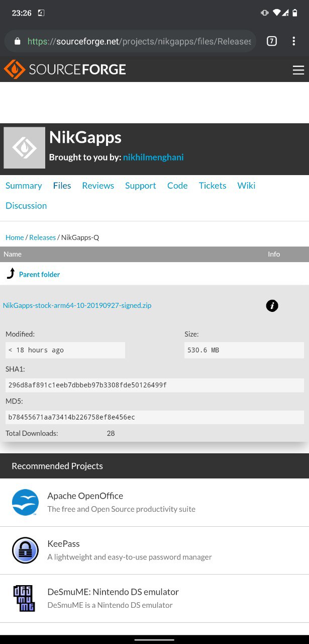Tap the vibrate mode status icon
The height and width of the screenshot is (644, 309).
pyautogui.click(x=265, y=13)
